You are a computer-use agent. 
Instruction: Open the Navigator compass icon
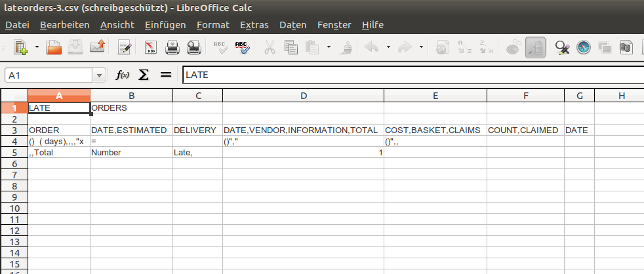(x=584, y=47)
